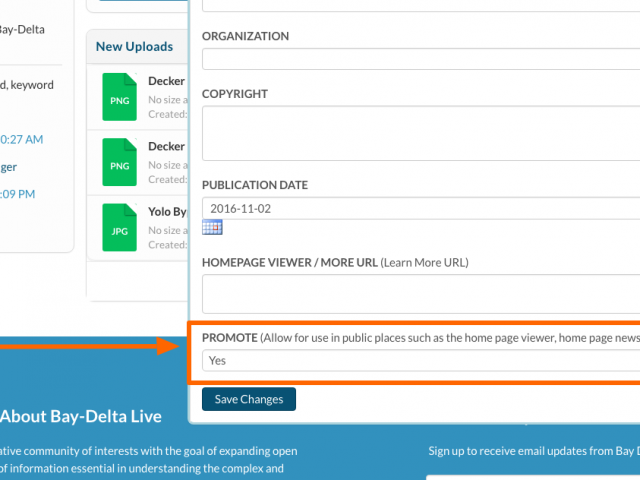This screenshot has height=480, width=640.
Task: Open the calendar date picker icon
Action: [x=212, y=227]
